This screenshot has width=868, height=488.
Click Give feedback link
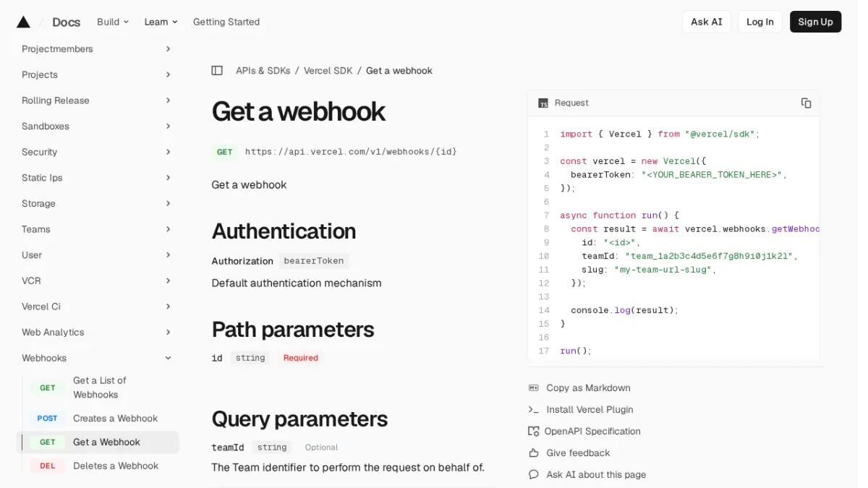pos(578,453)
